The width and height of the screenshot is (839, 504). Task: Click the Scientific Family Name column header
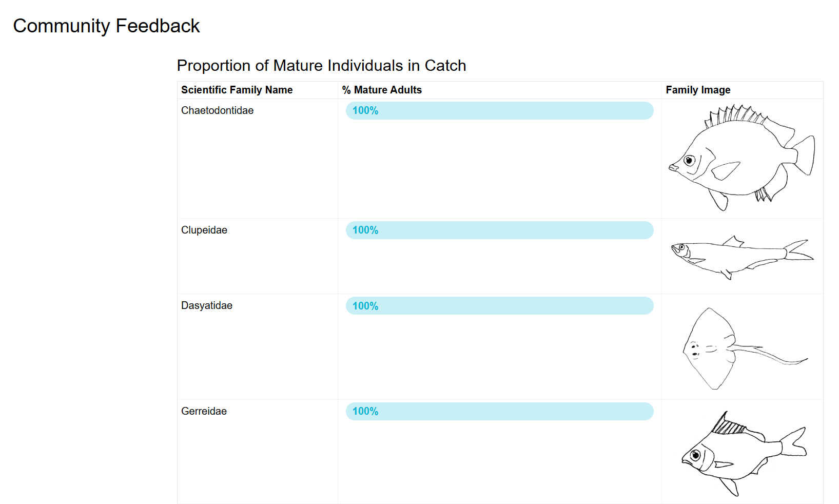[237, 90]
